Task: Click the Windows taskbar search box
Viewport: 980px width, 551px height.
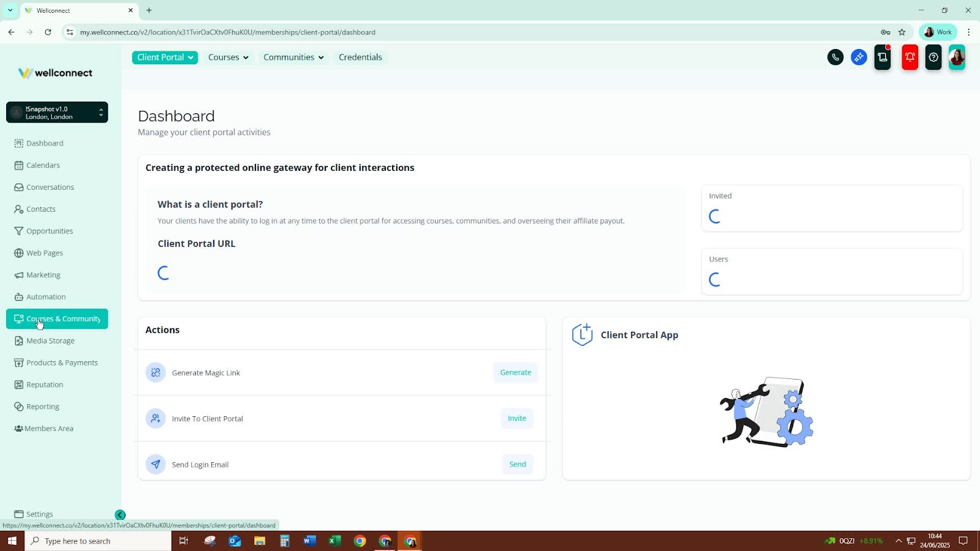Action: click(x=98, y=541)
